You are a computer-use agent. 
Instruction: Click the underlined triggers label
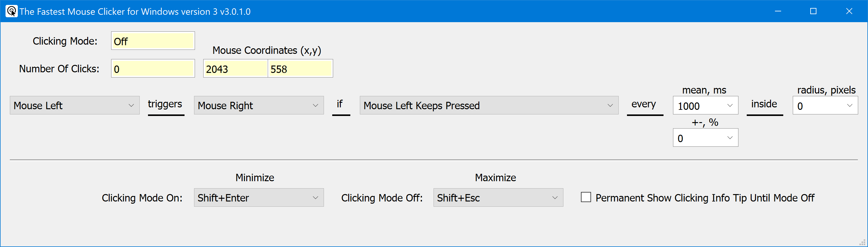[165, 104]
